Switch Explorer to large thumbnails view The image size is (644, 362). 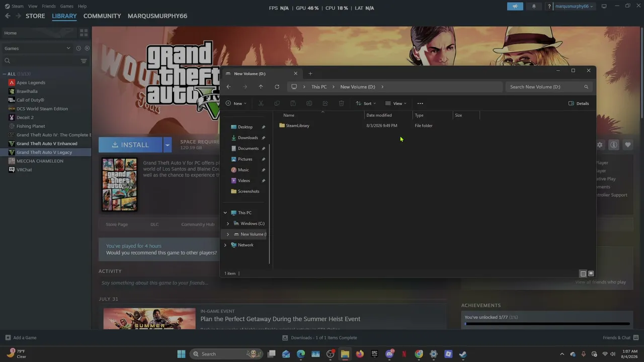pos(591,274)
